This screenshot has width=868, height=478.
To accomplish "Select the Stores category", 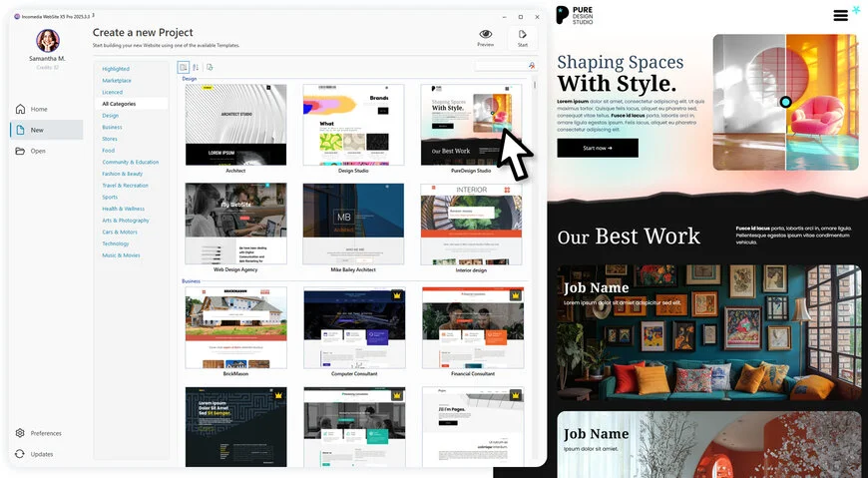I will coord(110,139).
